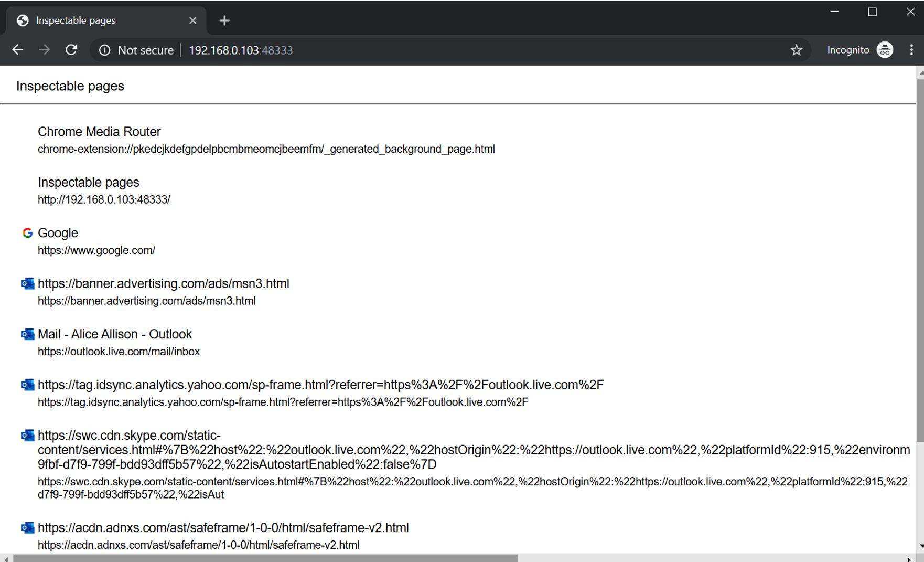Open the acdn.adnxs.com safeframe-v2.html title link
924x562 pixels.
pos(223,527)
